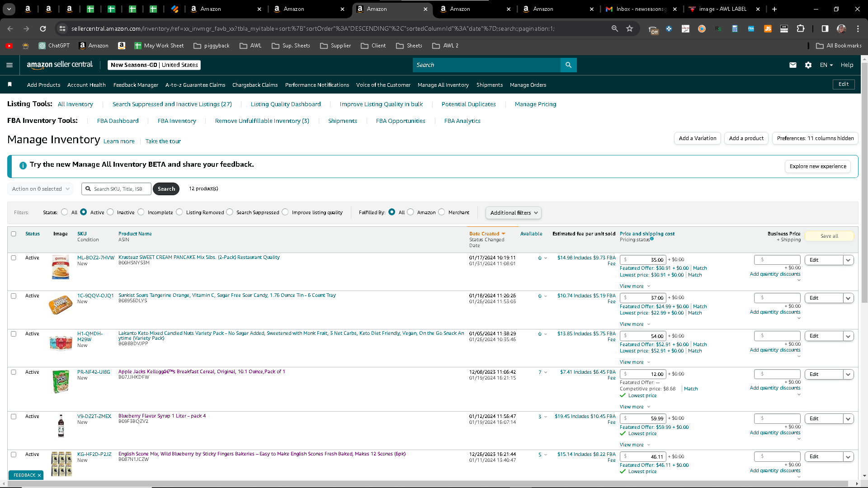Open the Additional filters dropdown
Screen dimensions: 868x488
click(514, 213)
